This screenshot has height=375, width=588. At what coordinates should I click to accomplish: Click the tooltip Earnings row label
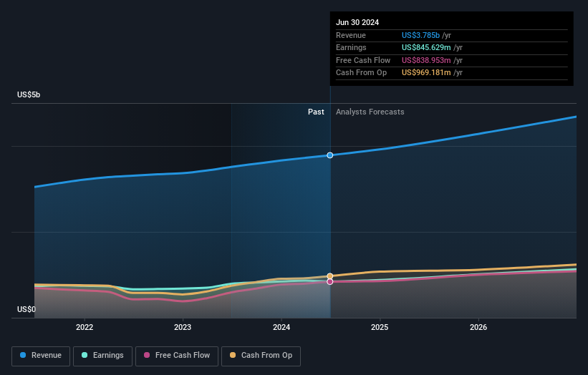pos(351,47)
